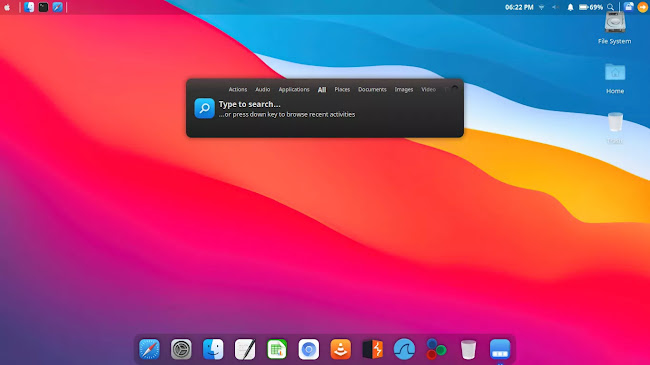The image size is (650, 365).
Task: Click the lock screen icon in top bar
Action: click(x=628, y=7)
